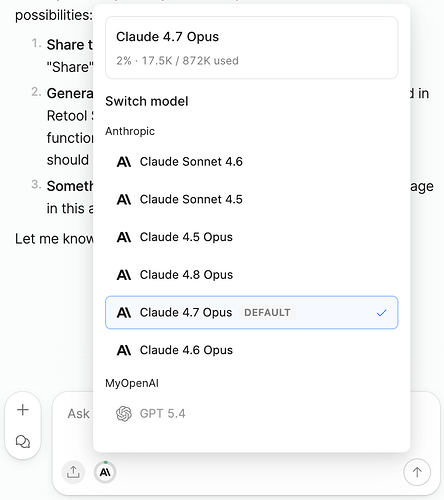Screen dimensions: 444x500
Task: Click the plus icon beside the chat box
Action: point(23,410)
